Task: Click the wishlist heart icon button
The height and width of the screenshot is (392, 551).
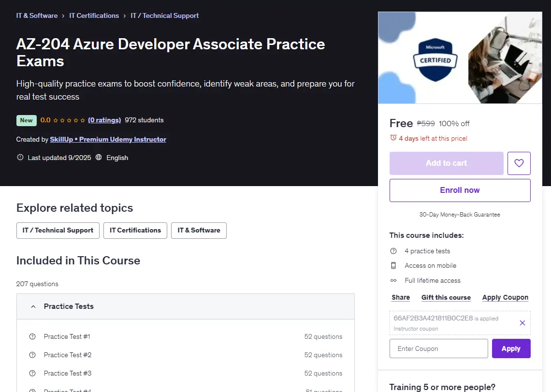Action: click(519, 163)
